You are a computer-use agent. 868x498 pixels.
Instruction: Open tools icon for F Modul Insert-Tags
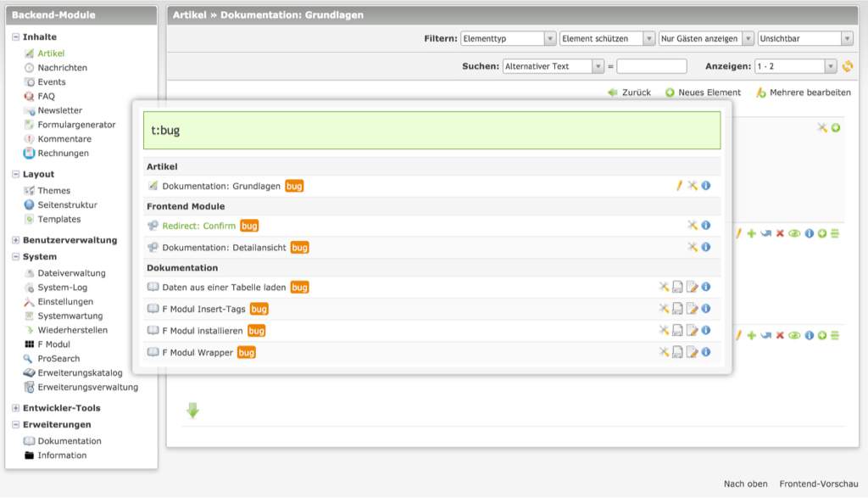pyautogui.click(x=664, y=308)
